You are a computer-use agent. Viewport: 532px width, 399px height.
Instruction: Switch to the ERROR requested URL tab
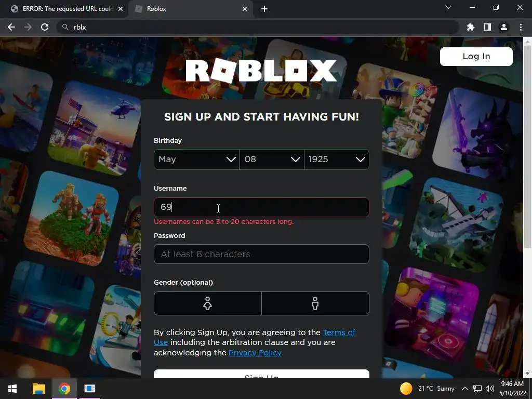pyautogui.click(x=64, y=9)
